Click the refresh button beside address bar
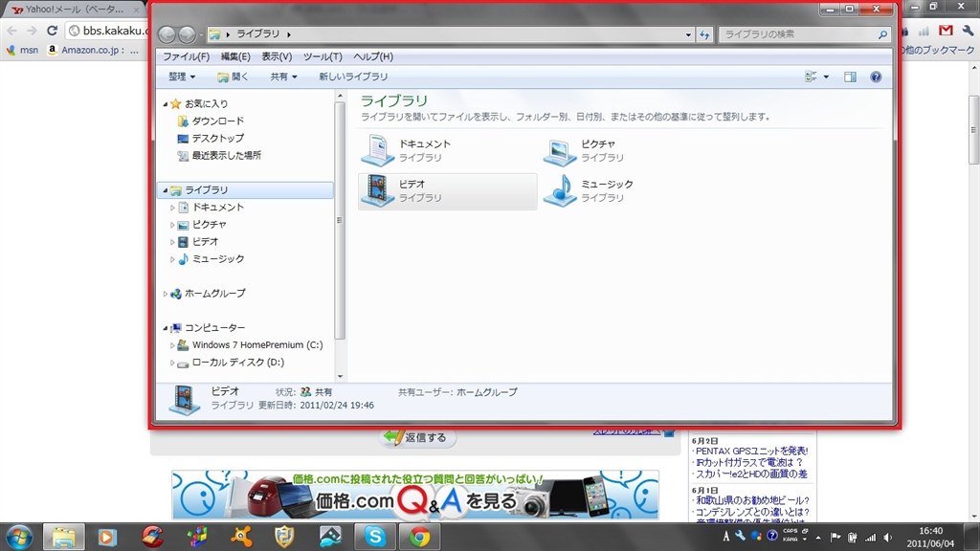980x551 pixels. click(705, 35)
